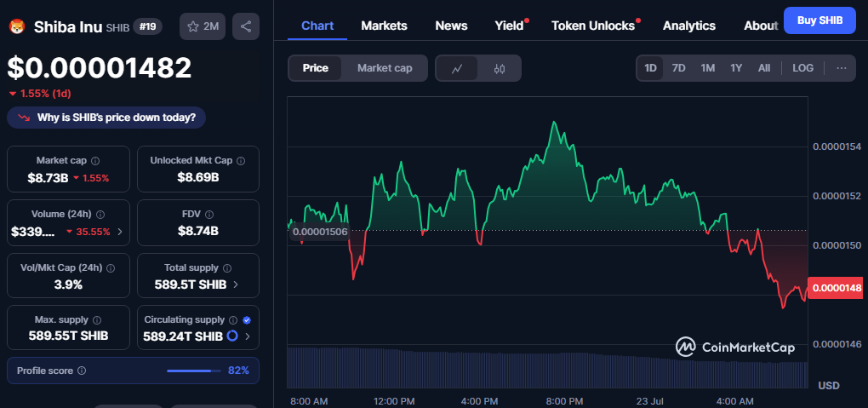Viewport: 868px width, 408px height.
Task: Click the verified badge next to Circulating supply
Action: tap(247, 320)
